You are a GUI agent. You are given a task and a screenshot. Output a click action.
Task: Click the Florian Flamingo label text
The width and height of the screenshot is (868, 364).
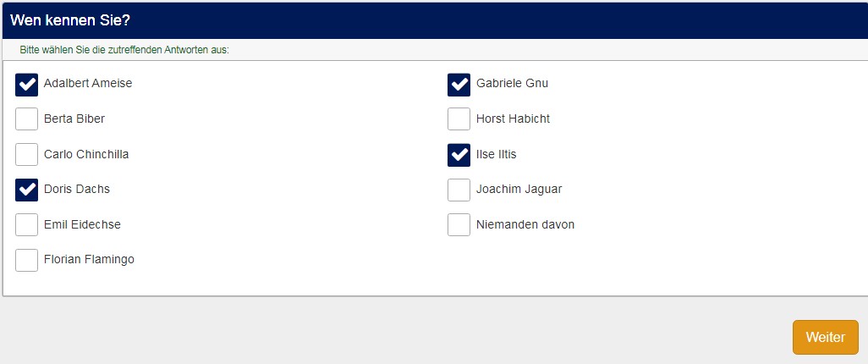pyautogui.click(x=89, y=260)
